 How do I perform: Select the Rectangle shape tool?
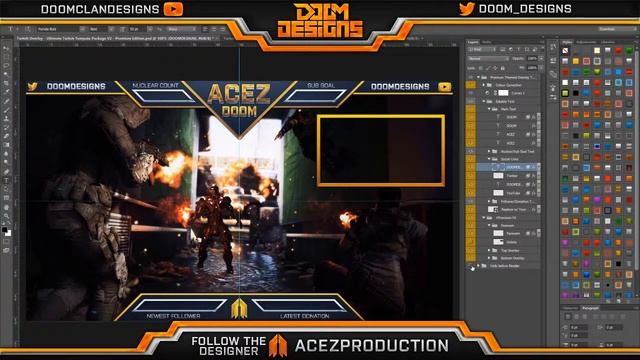6,198
